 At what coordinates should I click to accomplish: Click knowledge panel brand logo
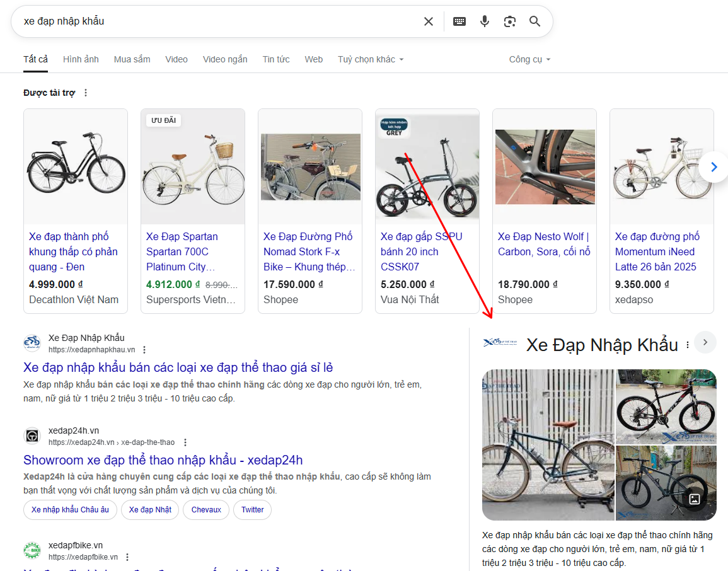[500, 343]
